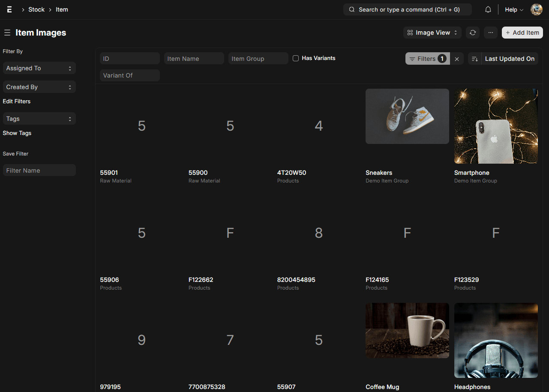
Task: Open the Help dropdown menu
Action: (x=514, y=9)
